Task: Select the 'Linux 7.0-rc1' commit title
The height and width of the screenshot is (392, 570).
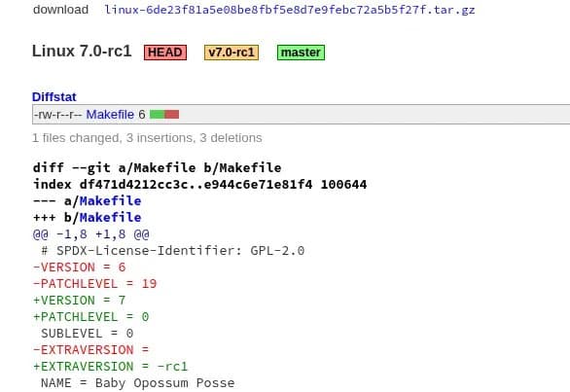Action: [82, 51]
